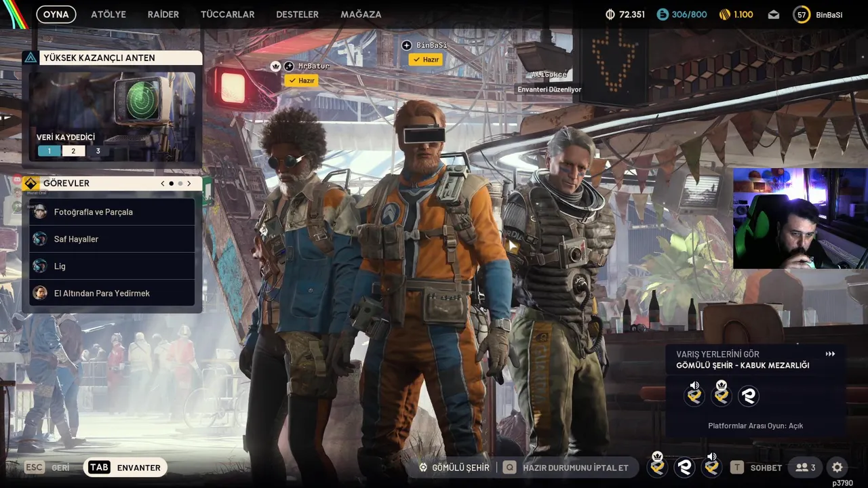The width and height of the screenshot is (868, 488).
Task: Toggle Platformlar Arası Oyun: Açık crossplay setting
Action: coord(755,426)
